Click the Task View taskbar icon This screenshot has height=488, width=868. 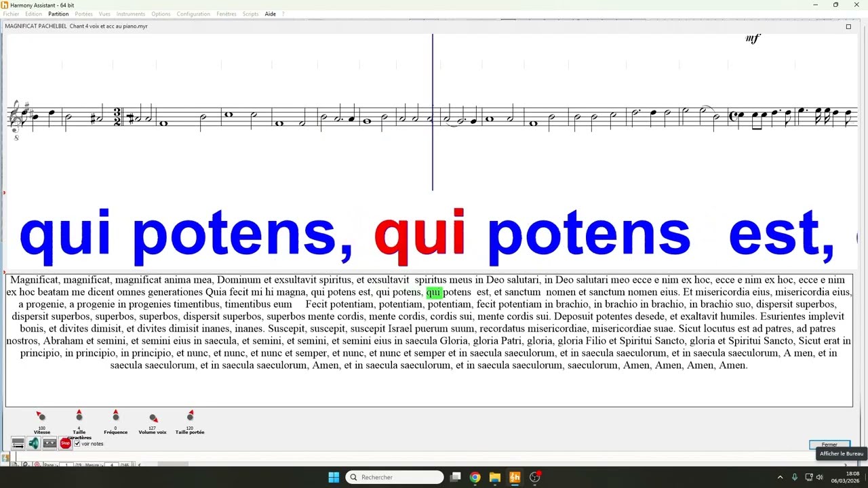click(456, 477)
